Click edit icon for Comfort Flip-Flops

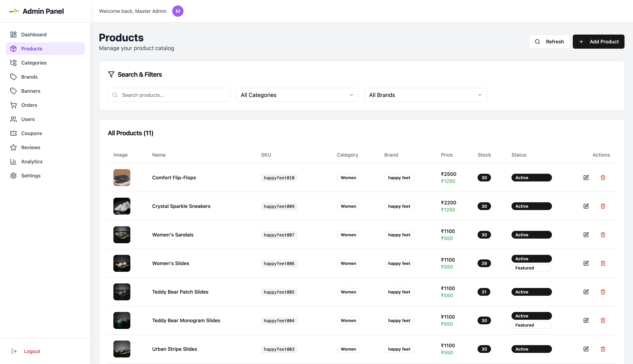coord(586,177)
